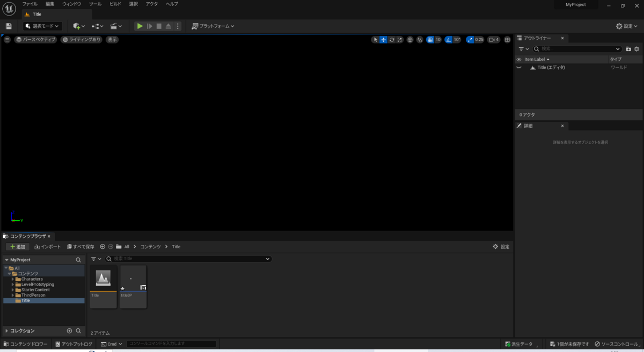Image resolution: width=644 pixels, height=352 pixels.
Task: Click the Skip Frame playback button
Action: 150,26
